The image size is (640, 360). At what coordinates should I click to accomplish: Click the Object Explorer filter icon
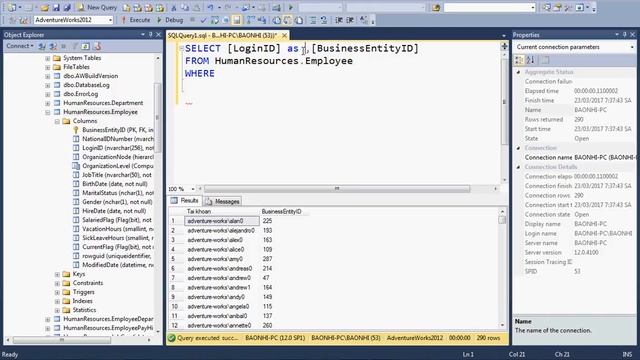pos(75,46)
